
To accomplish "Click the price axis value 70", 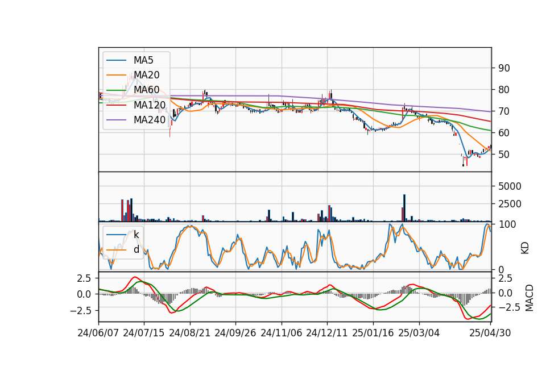I will pyautogui.click(x=504, y=111).
